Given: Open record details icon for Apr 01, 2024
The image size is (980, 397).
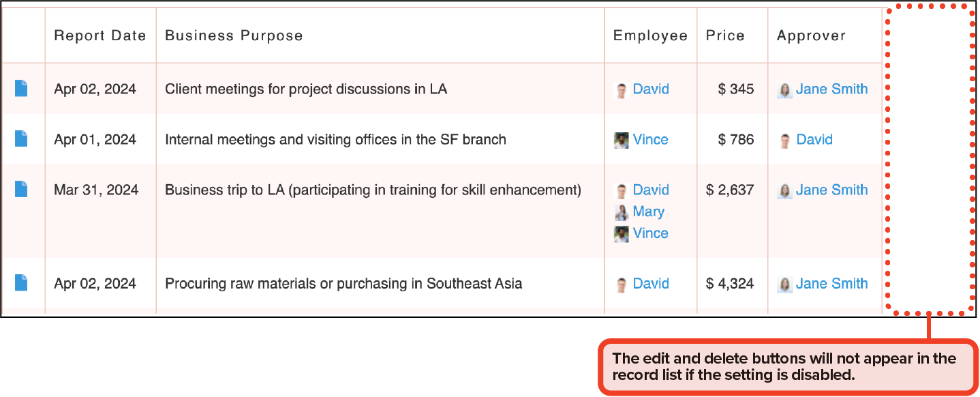Looking at the screenshot, I should click(21, 139).
